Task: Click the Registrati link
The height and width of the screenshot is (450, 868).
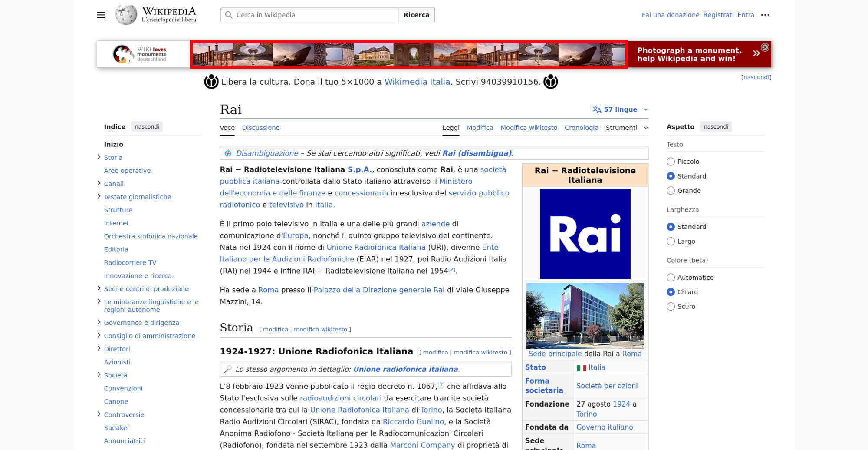Action: click(x=718, y=15)
